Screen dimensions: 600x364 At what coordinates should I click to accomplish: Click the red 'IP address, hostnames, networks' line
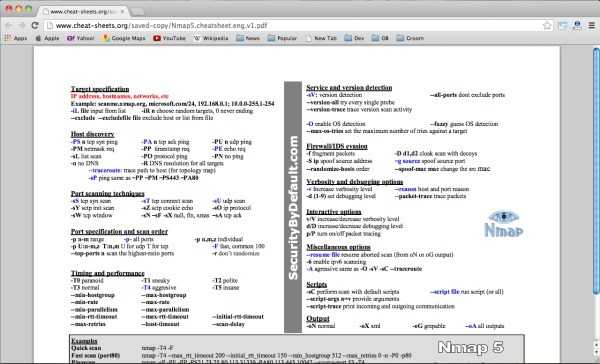119,96
